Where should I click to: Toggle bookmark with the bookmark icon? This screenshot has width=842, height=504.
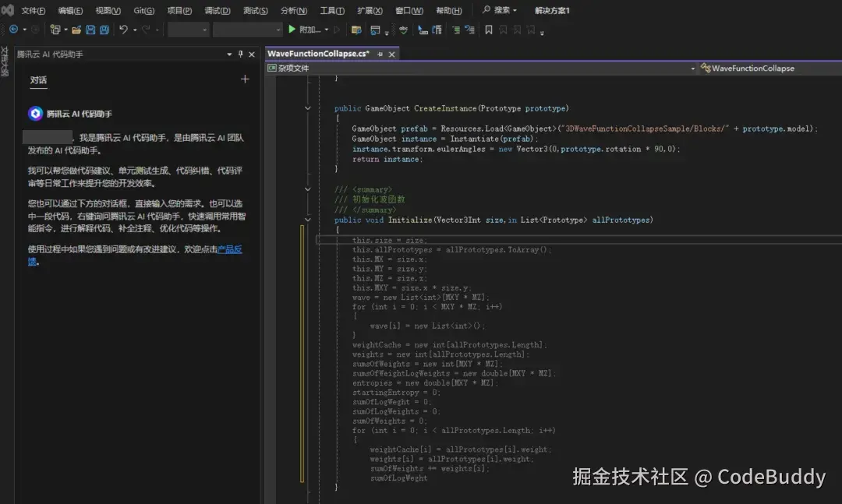(489, 30)
